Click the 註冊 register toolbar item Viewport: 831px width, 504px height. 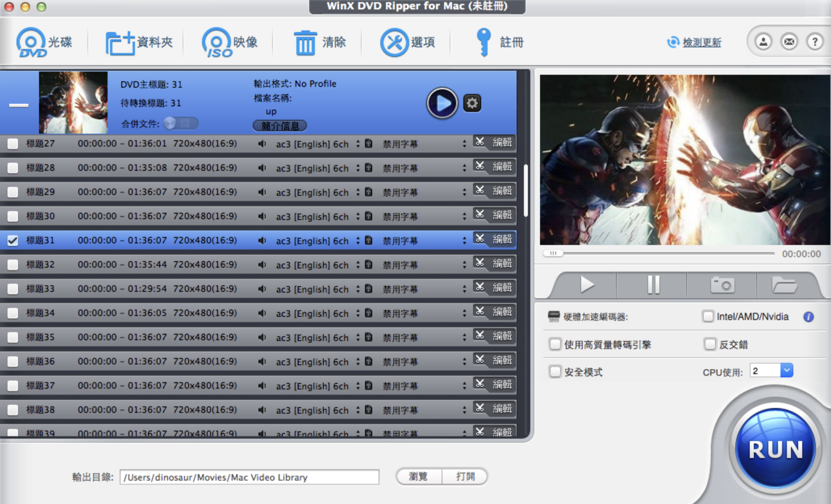499,42
